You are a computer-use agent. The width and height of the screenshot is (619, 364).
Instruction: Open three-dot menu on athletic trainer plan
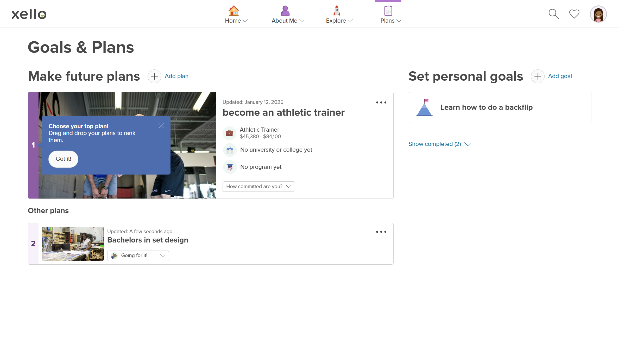tap(381, 103)
